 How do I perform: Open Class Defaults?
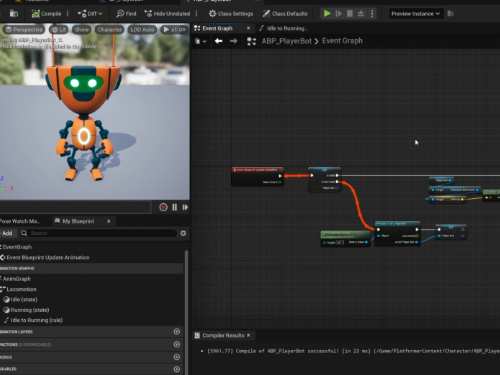click(x=285, y=14)
